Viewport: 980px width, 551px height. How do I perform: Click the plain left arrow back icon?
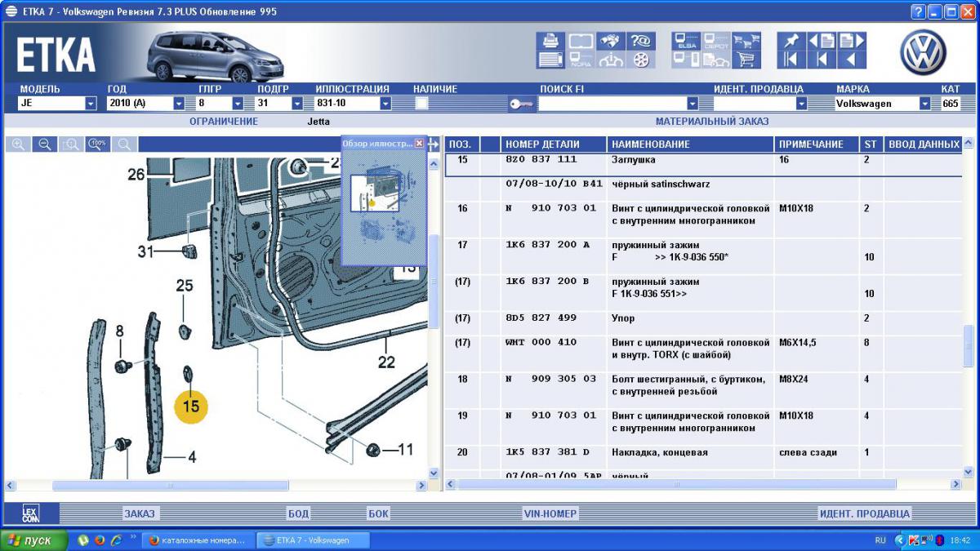point(852,60)
